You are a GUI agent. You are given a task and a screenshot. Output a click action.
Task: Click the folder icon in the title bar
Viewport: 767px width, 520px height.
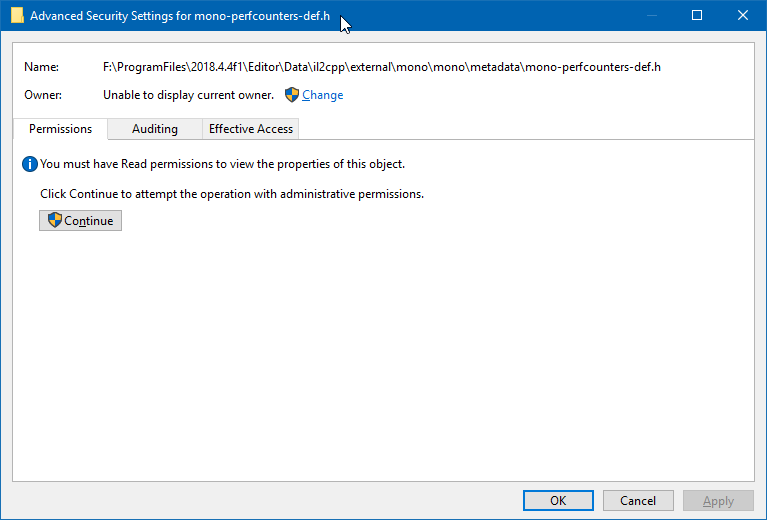16,16
